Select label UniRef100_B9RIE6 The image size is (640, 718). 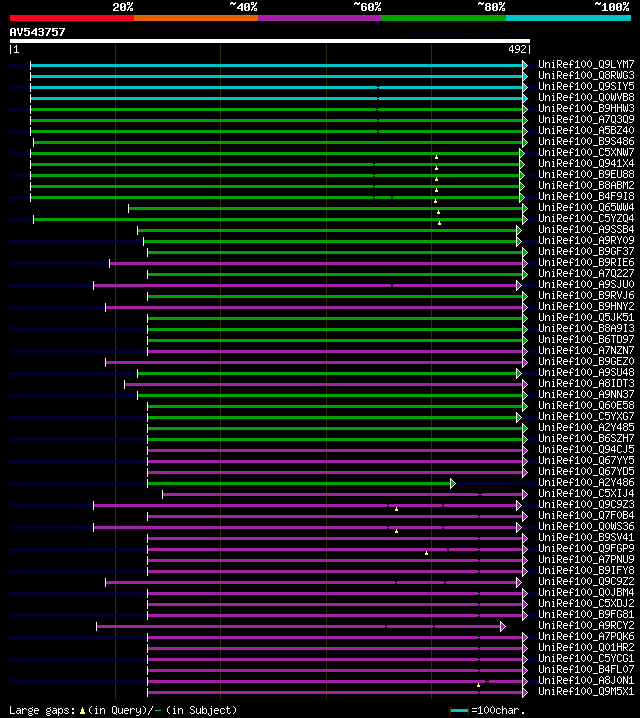point(586,262)
